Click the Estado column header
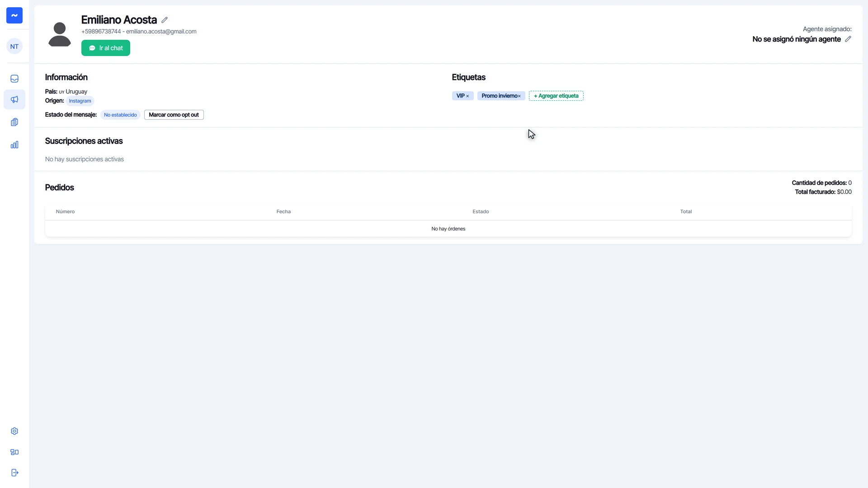The height and width of the screenshot is (488, 868). 481,211
